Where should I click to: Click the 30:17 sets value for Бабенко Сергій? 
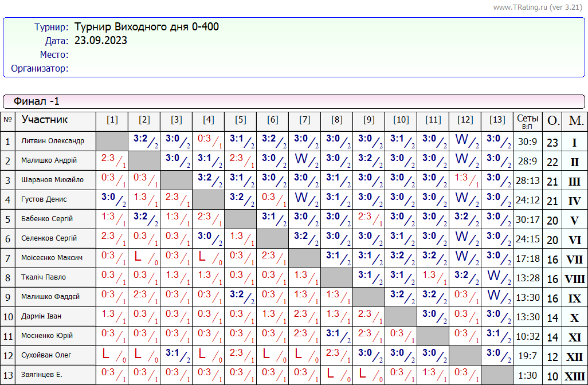pyautogui.click(x=527, y=219)
